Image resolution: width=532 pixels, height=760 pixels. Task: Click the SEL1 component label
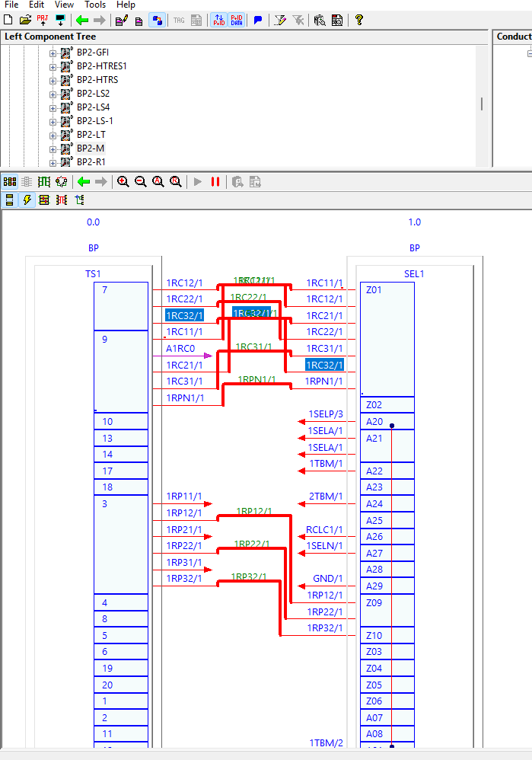click(x=414, y=274)
